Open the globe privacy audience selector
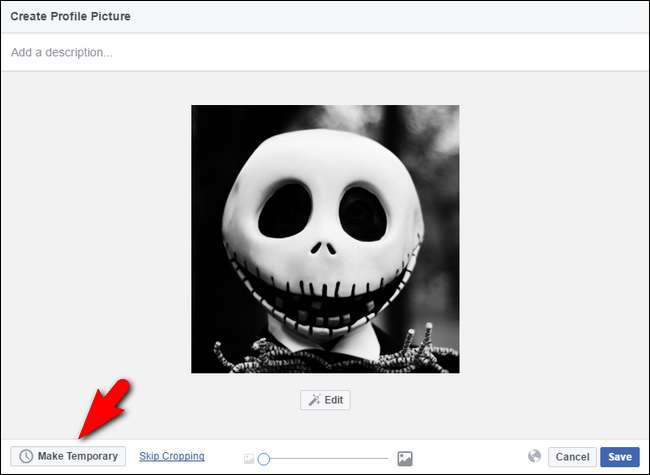The width and height of the screenshot is (650, 475). (534, 456)
